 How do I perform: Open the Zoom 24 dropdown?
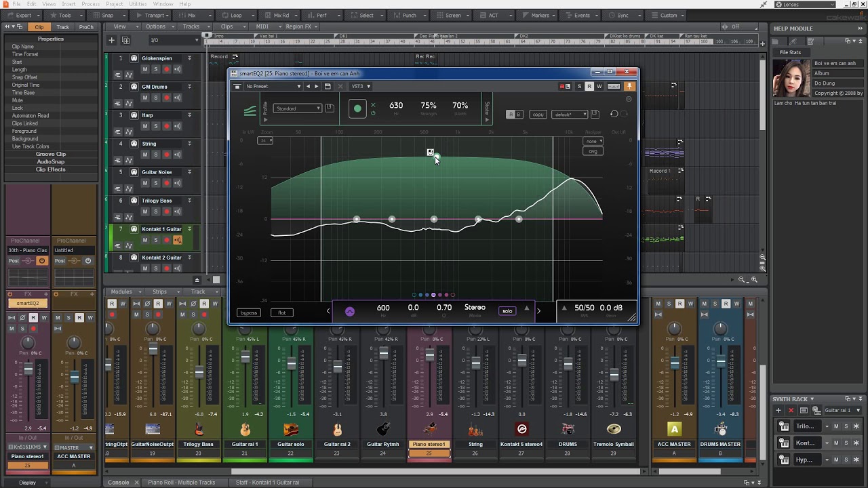(265, 140)
